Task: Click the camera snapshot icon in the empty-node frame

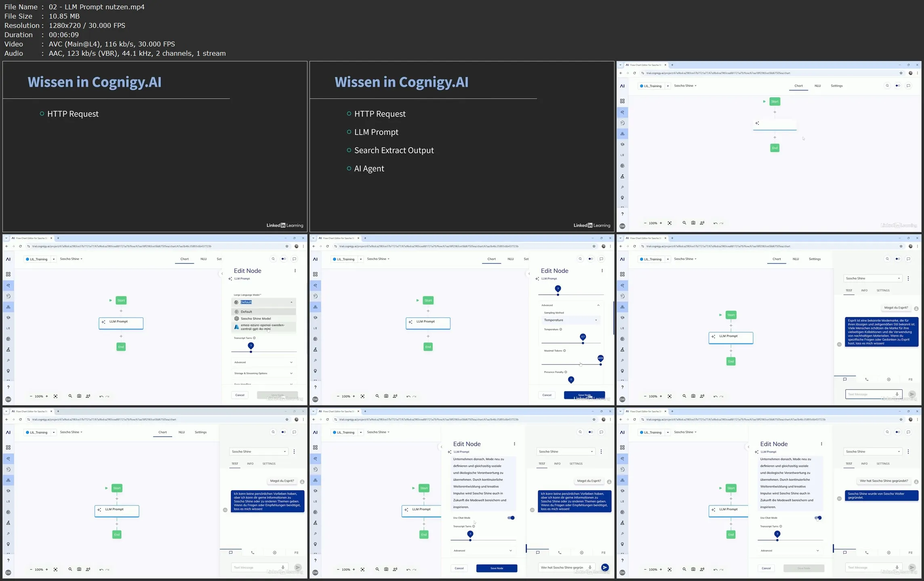Action: tap(693, 223)
